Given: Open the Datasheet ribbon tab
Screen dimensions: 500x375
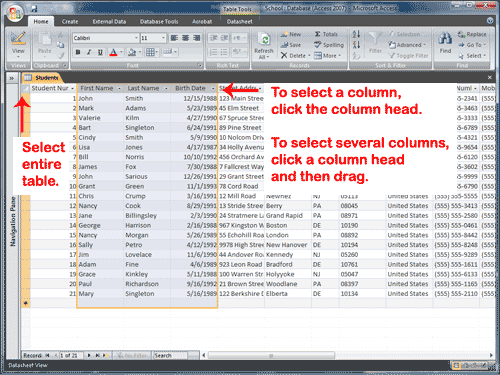Looking at the screenshot, I should pos(239,21).
